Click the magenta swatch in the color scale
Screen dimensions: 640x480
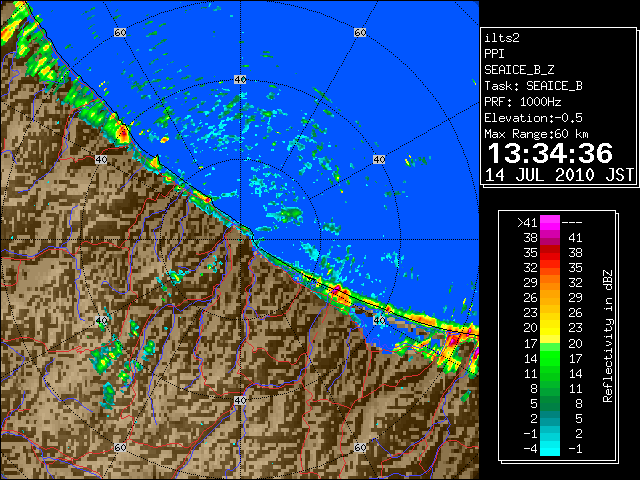(550, 223)
